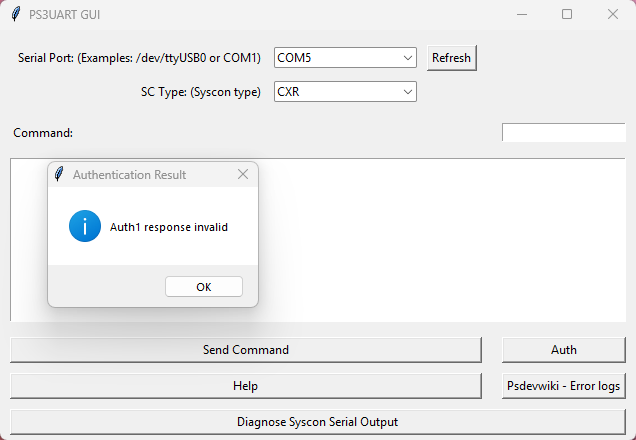Focus the Command input field

click(563, 133)
